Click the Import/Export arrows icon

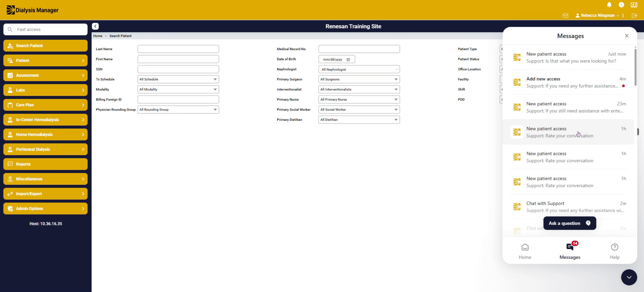[10, 194]
